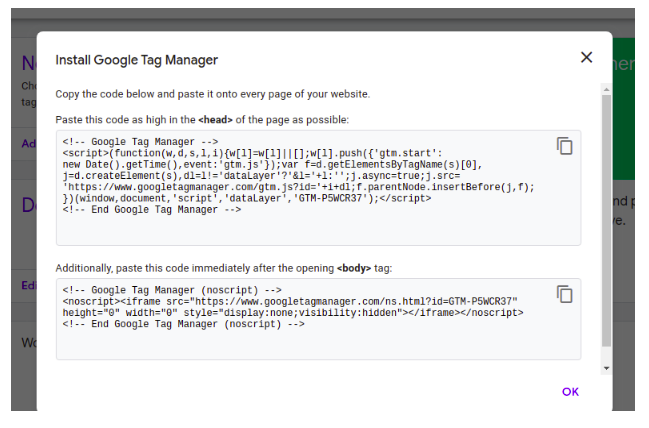Click the bold <head> tag text
Image resolution: width=649 pixels, height=428 pixels.
point(215,120)
